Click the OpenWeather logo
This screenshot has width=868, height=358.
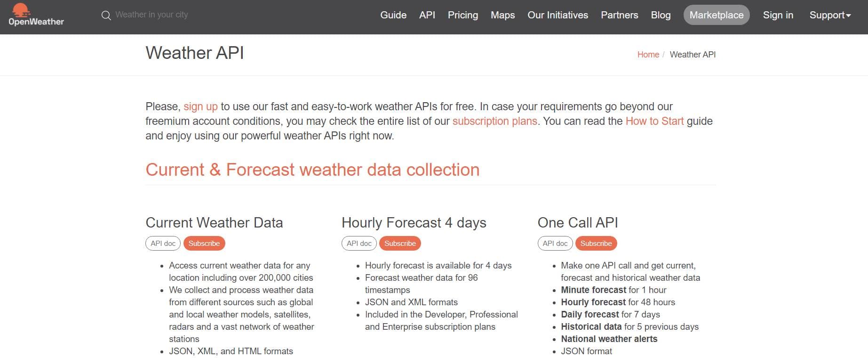36,15
